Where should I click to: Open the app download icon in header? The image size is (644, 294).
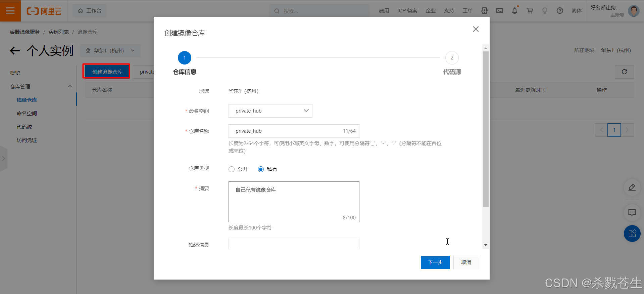(484, 11)
